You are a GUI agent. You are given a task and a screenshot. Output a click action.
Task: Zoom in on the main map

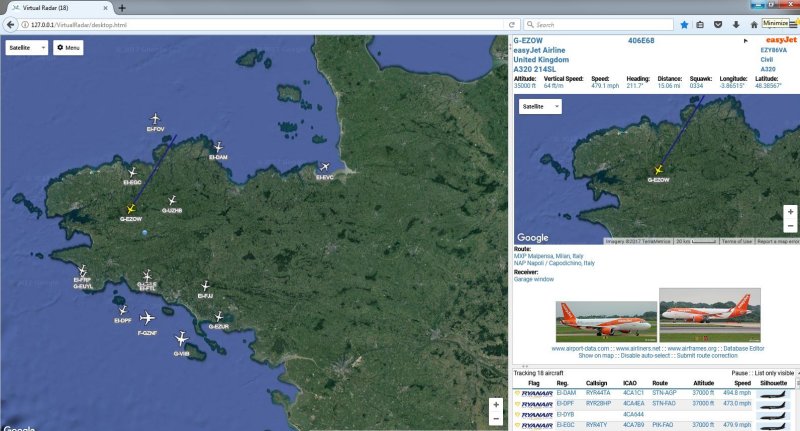(495, 404)
